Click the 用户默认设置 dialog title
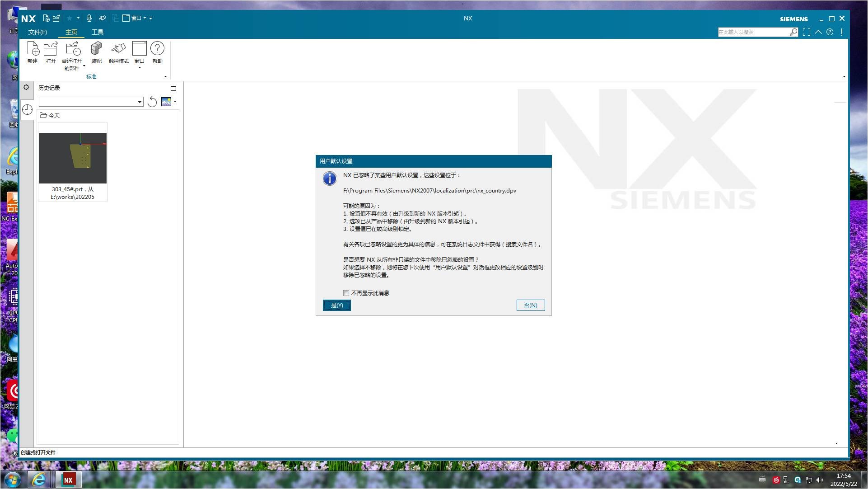 (336, 161)
